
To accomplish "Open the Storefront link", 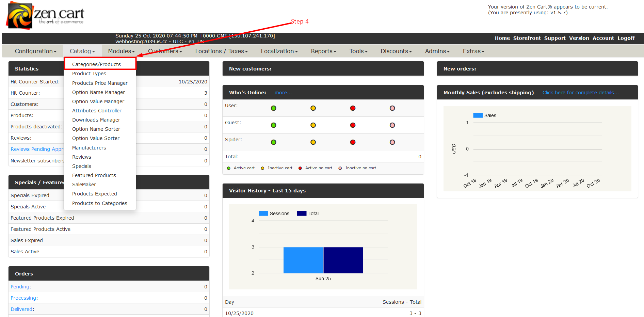I will click(527, 38).
